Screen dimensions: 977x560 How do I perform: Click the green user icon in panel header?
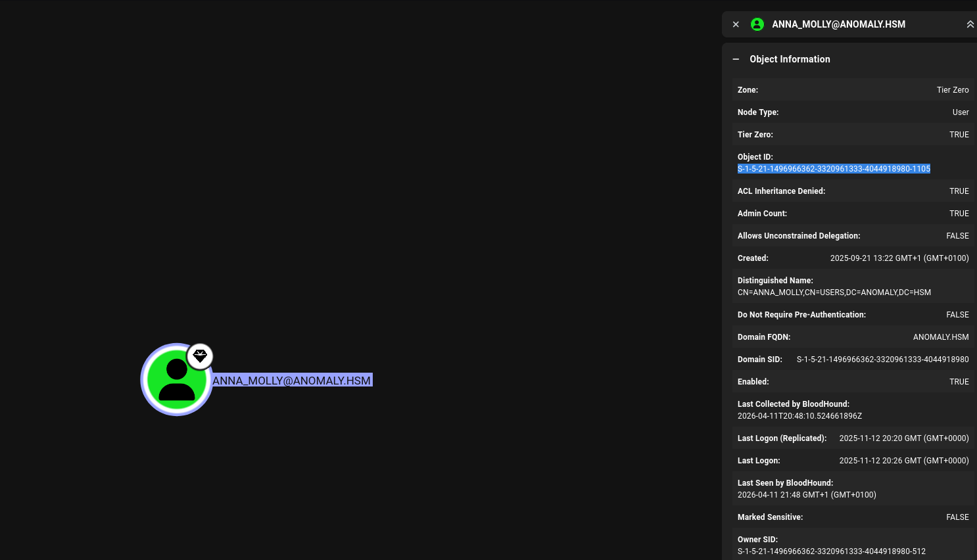757,24
